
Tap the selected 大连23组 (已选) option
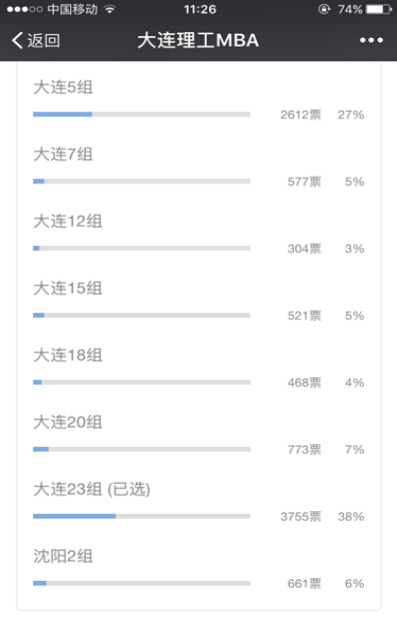(x=199, y=501)
